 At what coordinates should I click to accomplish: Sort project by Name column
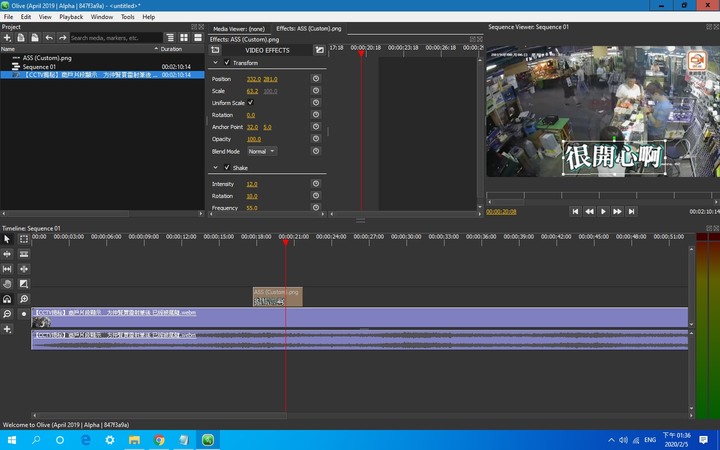tap(79, 49)
